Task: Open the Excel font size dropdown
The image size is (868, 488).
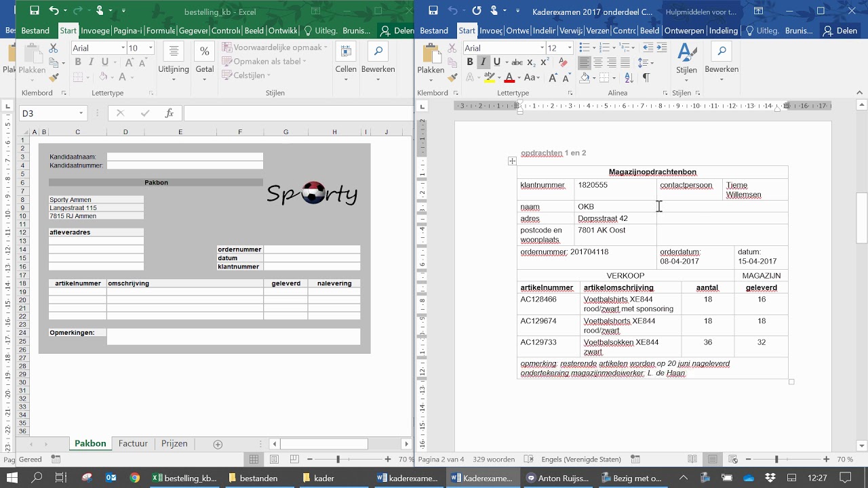Action: [151, 48]
